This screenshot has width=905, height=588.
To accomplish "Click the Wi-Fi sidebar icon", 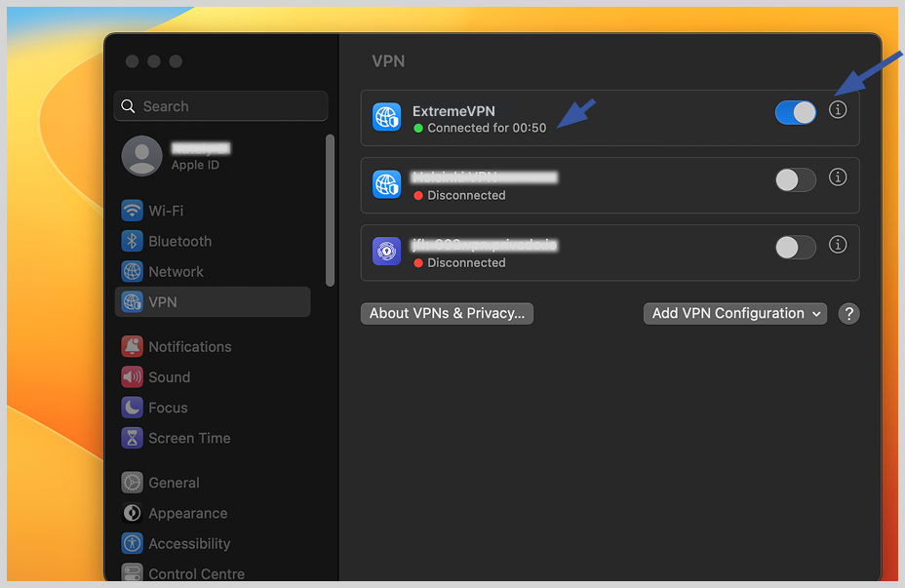I will click(x=133, y=211).
